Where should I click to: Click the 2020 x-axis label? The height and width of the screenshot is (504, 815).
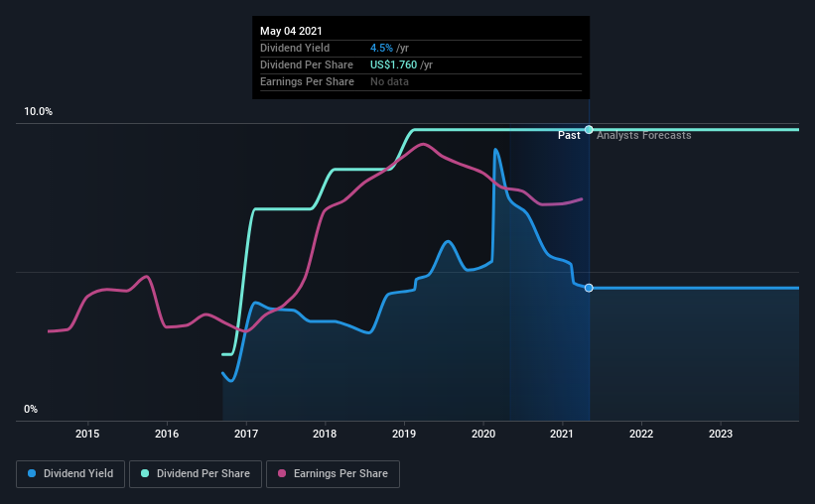point(483,434)
